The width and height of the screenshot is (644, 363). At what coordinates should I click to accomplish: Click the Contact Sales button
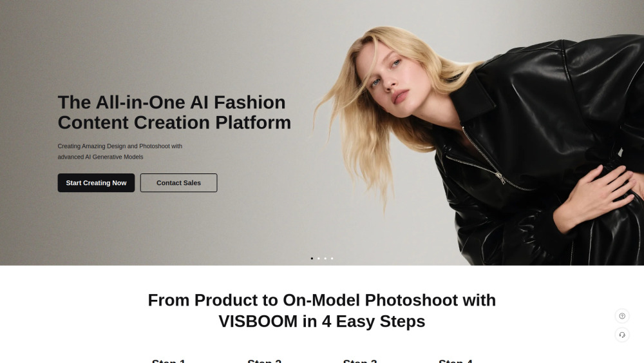tap(178, 182)
